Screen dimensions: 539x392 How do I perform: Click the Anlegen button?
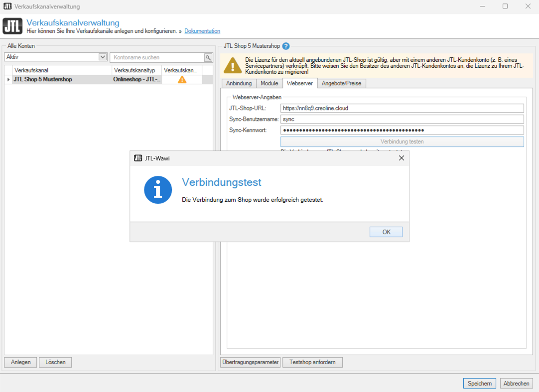tap(20, 362)
